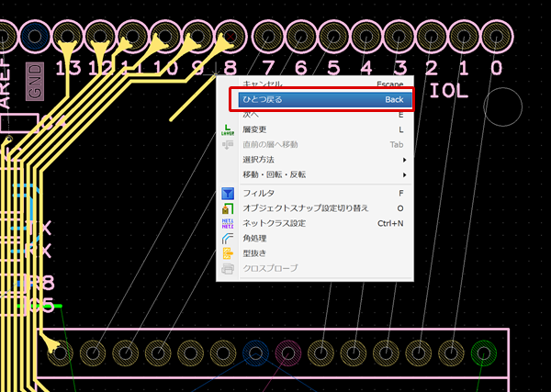551x392 pixels.
Task: Expand the arrow beside 選択方法
Action: point(404,160)
